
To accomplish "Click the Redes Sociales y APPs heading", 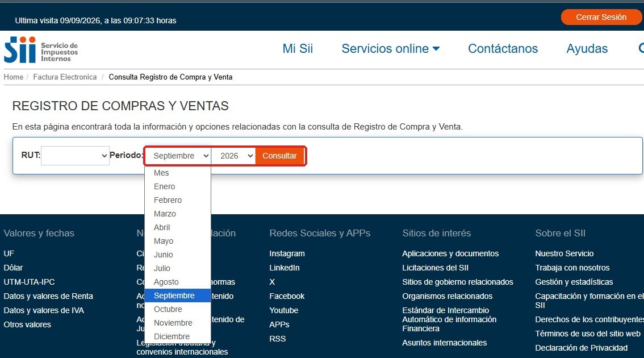I will (x=320, y=233).
